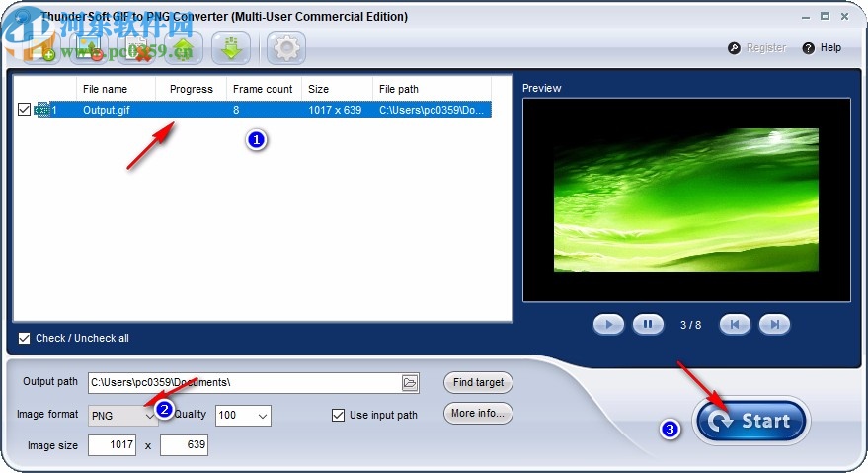
Task: Click the Find target button
Action: [478, 382]
